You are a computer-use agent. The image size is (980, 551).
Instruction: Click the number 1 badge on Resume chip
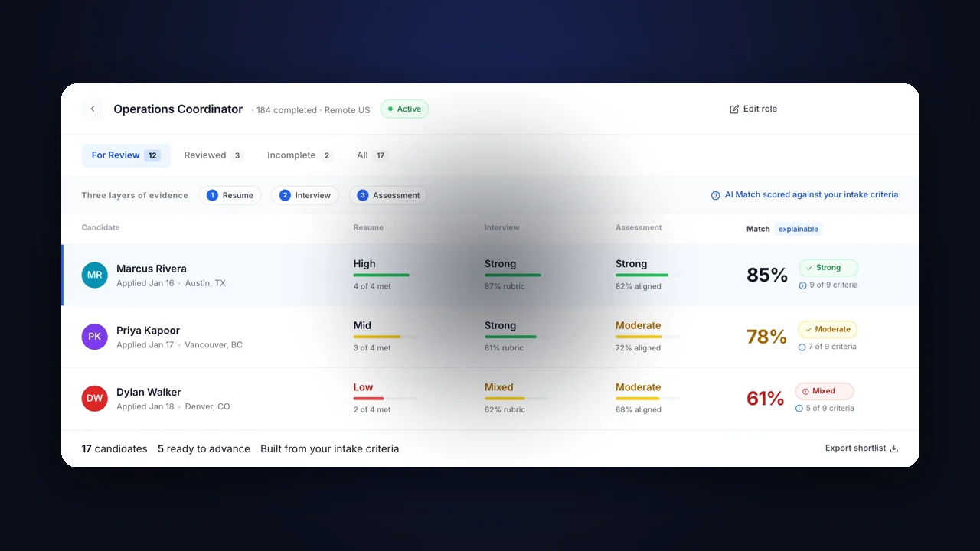pos(212,195)
